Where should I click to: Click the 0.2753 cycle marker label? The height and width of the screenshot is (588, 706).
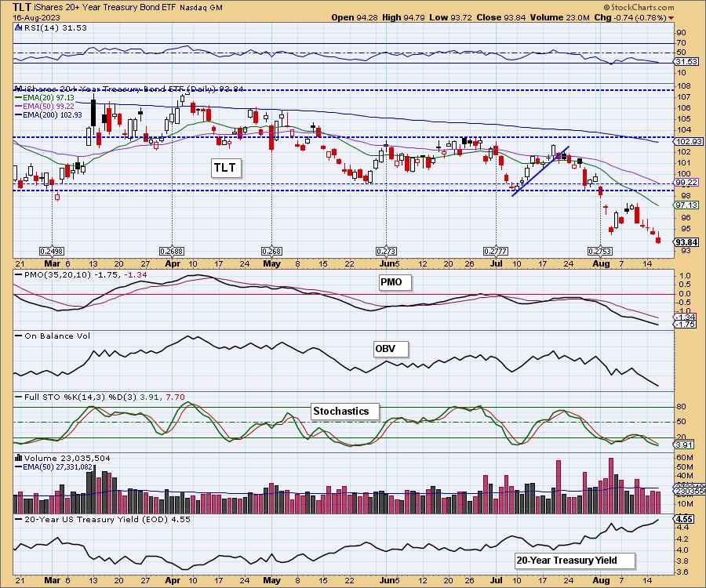600,252
